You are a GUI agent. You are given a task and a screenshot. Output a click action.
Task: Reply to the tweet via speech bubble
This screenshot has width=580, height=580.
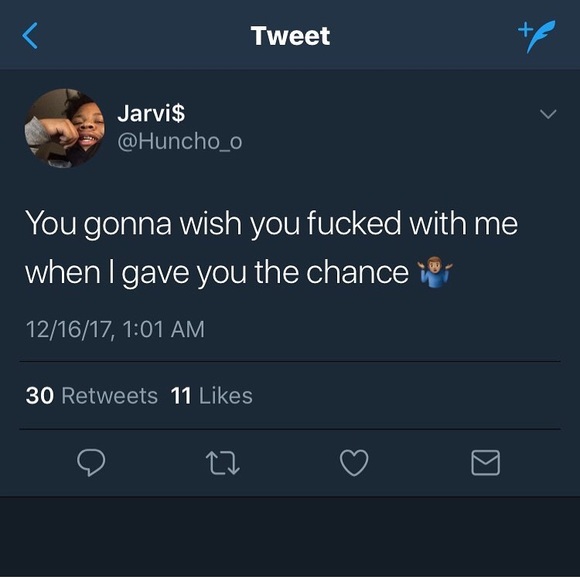tap(91, 462)
